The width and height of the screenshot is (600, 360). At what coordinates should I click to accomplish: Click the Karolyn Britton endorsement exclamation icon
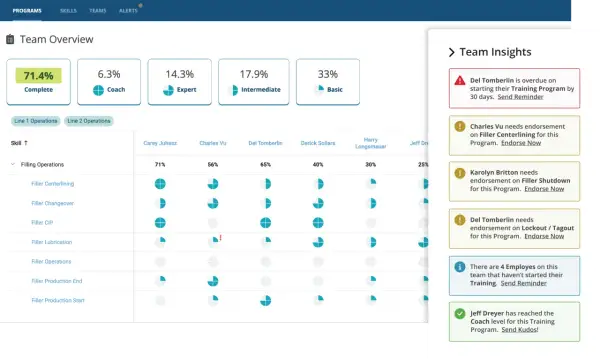(460, 173)
